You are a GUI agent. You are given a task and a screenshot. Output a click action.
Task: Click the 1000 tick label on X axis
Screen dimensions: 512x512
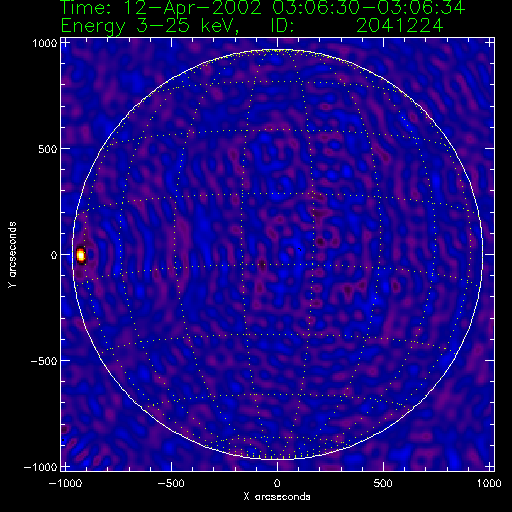pyautogui.click(x=489, y=483)
